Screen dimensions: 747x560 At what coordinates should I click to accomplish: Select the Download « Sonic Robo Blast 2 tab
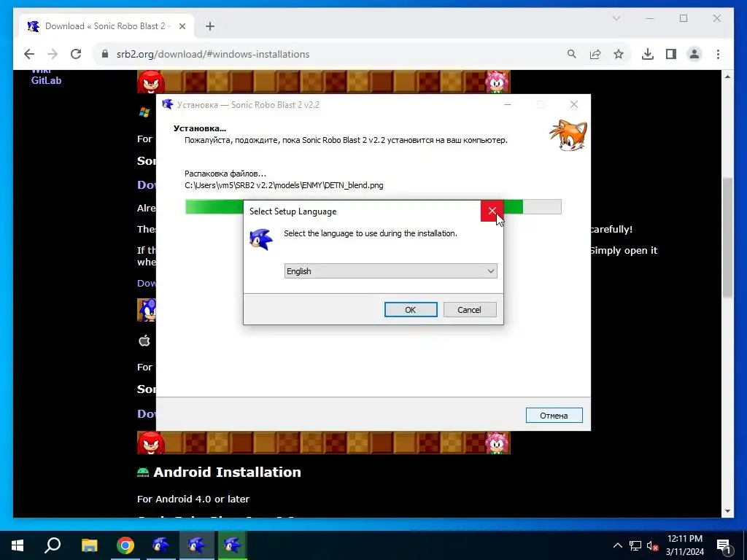click(107, 26)
